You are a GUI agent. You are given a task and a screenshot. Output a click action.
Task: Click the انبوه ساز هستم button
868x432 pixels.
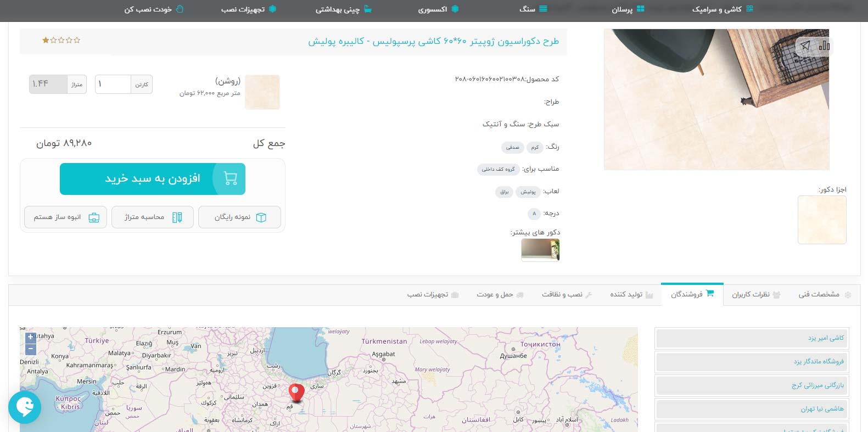(65, 217)
